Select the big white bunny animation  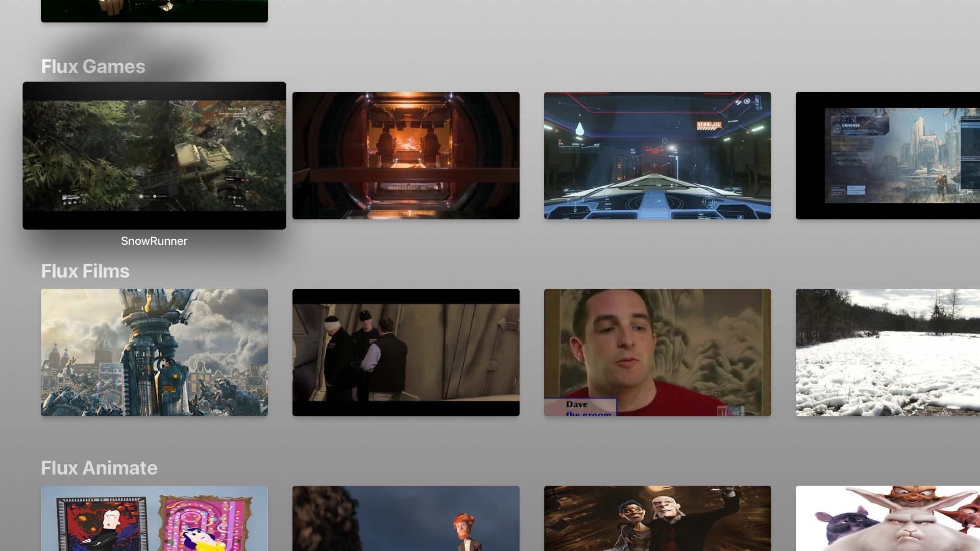click(888, 518)
